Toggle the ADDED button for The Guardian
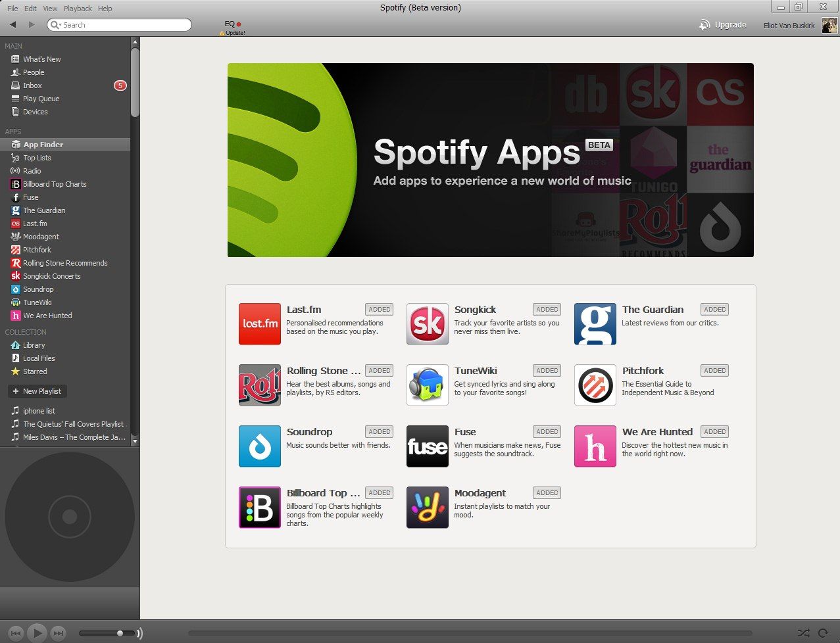The width and height of the screenshot is (840, 643). (715, 310)
